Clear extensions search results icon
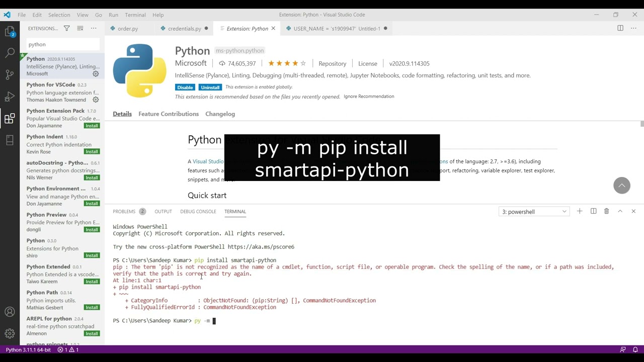The image size is (644, 362). point(80,29)
